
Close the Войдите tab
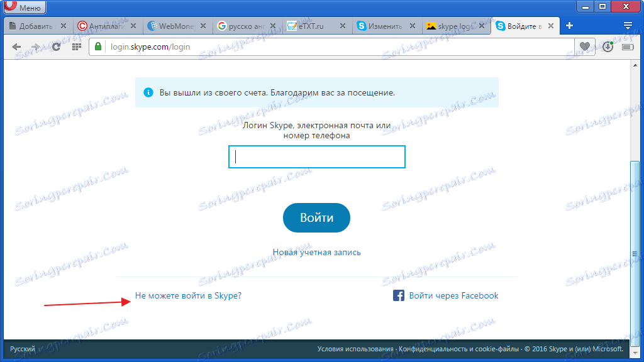tap(551, 26)
